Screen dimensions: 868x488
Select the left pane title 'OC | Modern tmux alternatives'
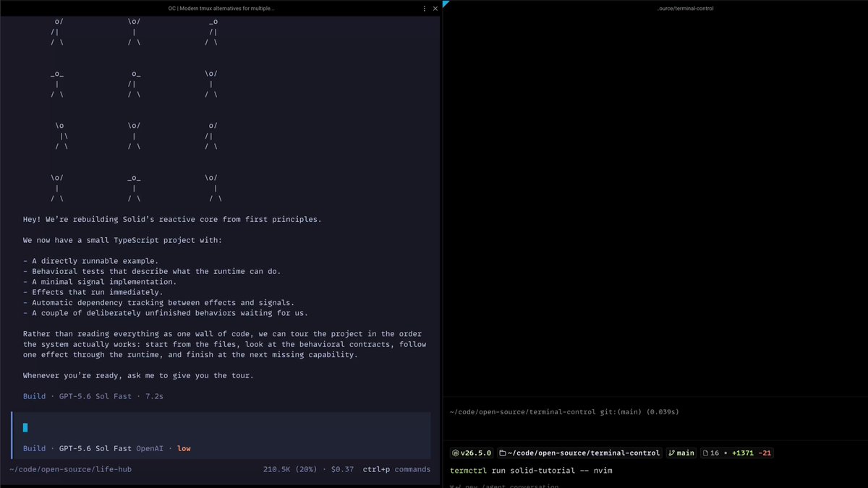click(x=221, y=8)
